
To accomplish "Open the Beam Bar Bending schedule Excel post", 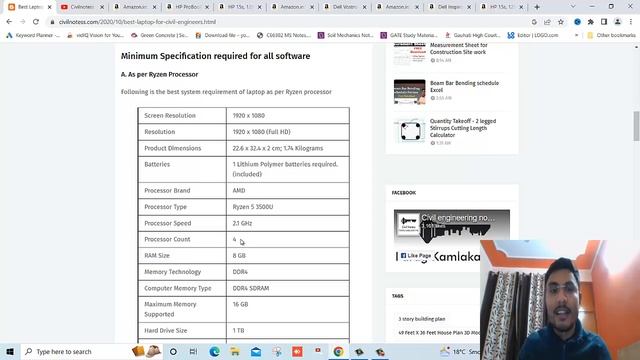I will tap(464, 86).
